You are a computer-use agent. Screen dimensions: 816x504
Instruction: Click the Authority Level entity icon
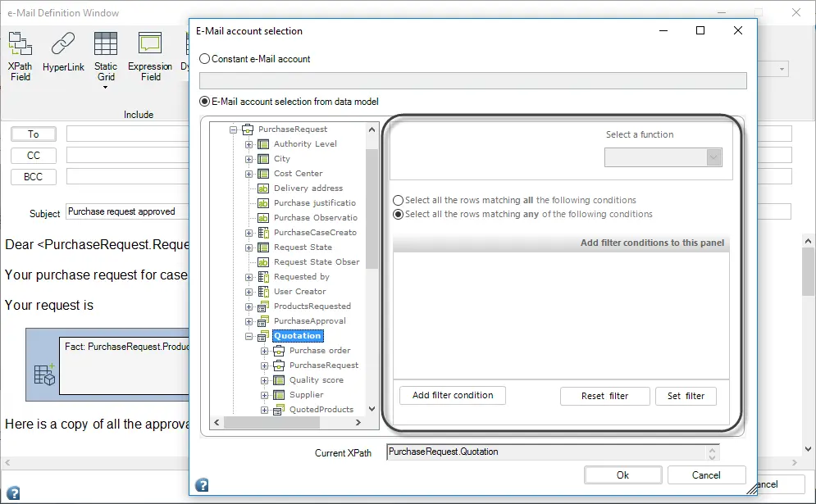pyautogui.click(x=263, y=144)
